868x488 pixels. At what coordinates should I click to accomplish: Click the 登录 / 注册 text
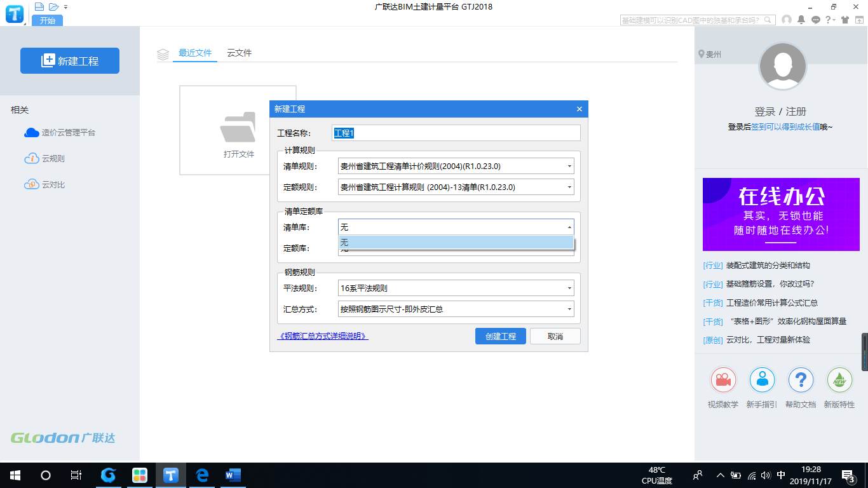(x=780, y=111)
